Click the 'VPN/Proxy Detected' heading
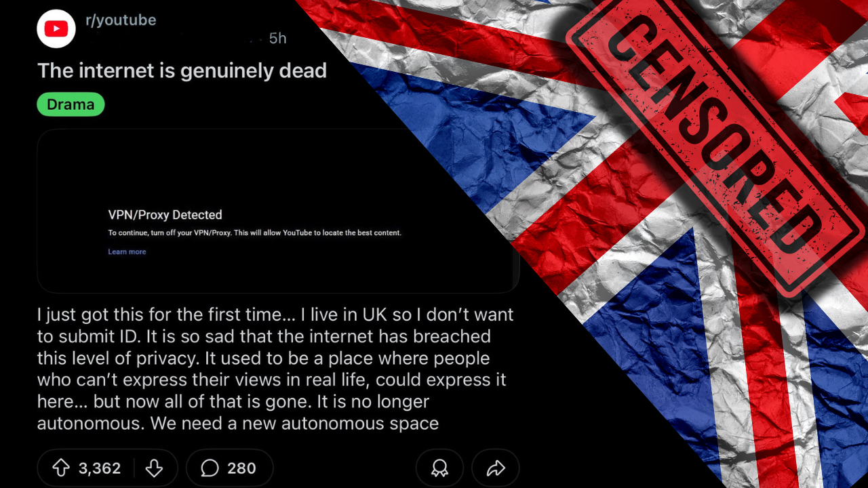 [x=165, y=215]
